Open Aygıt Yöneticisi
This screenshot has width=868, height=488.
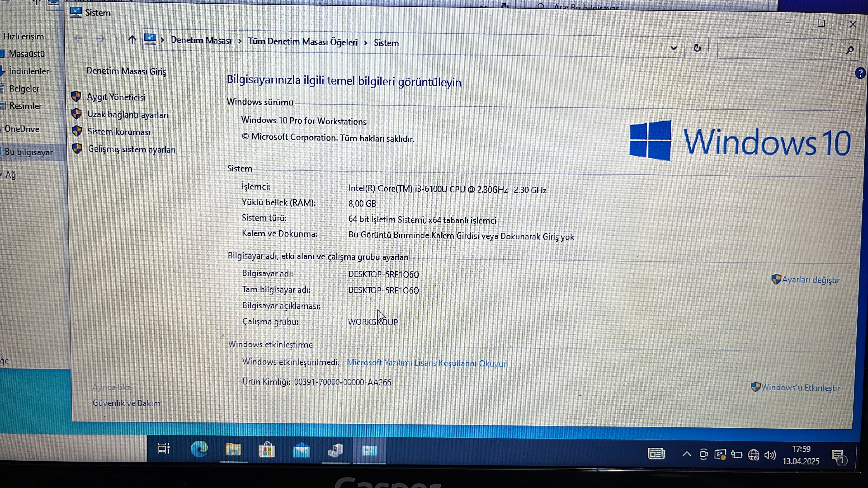[116, 97]
